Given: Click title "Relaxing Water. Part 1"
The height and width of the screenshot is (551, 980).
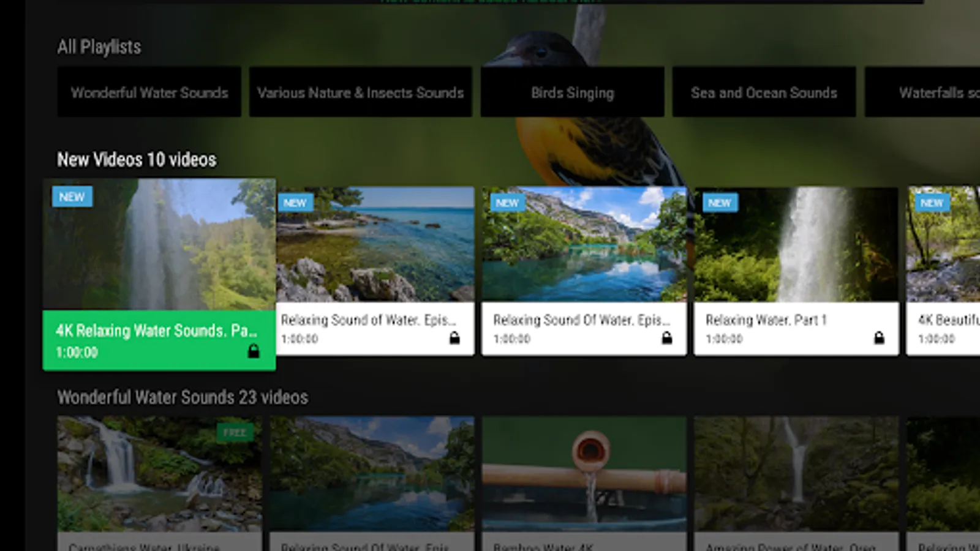Looking at the screenshot, I should tap(766, 320).
